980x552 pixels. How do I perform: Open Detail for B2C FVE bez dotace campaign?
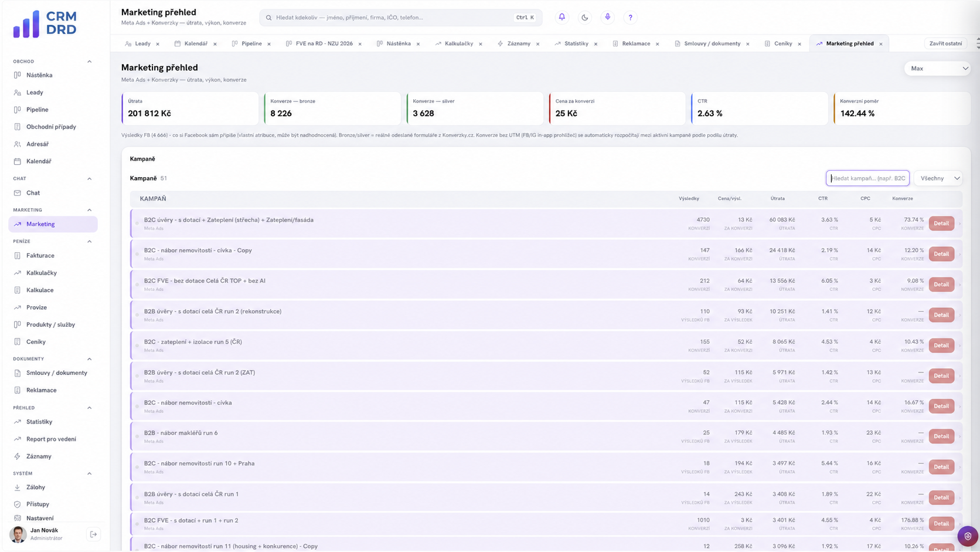tap(941, 285)
